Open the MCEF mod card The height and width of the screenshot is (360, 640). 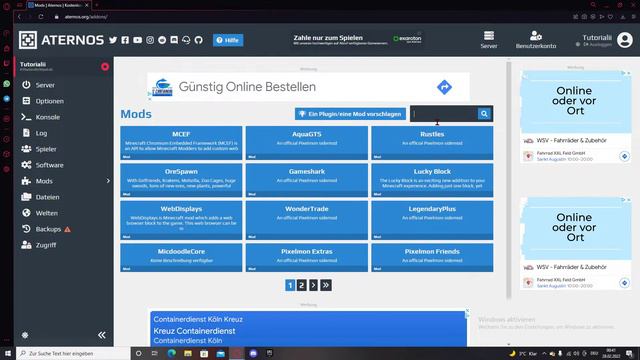pyautogui.click(x=181, y=143)
